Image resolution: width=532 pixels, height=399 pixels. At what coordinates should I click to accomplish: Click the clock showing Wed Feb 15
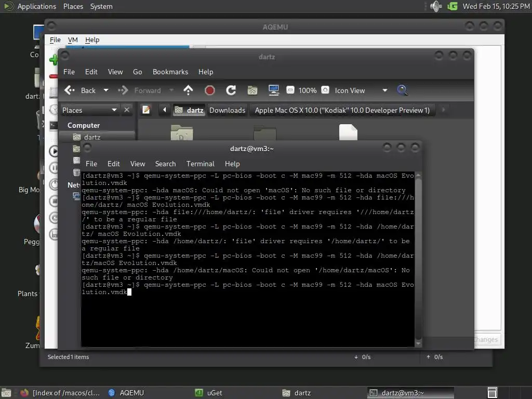tap(496, 6)
